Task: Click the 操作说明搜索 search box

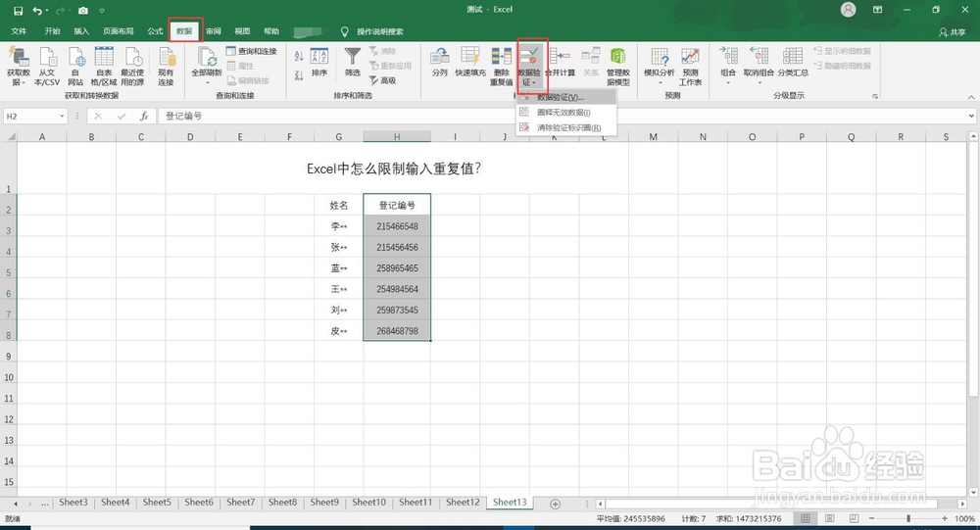Action: click(379, 31)
